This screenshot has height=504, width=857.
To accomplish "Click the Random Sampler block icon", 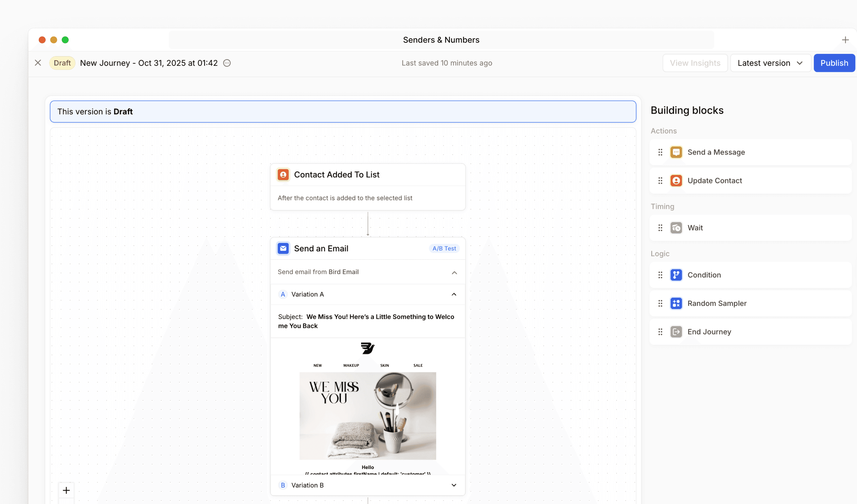I will click(676, 303).
